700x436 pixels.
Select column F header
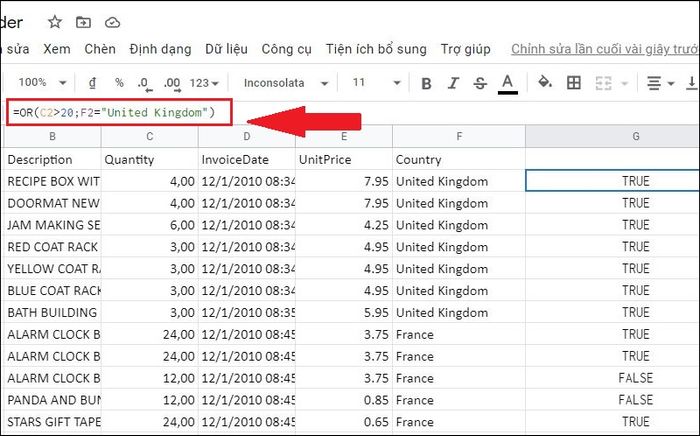459,137
